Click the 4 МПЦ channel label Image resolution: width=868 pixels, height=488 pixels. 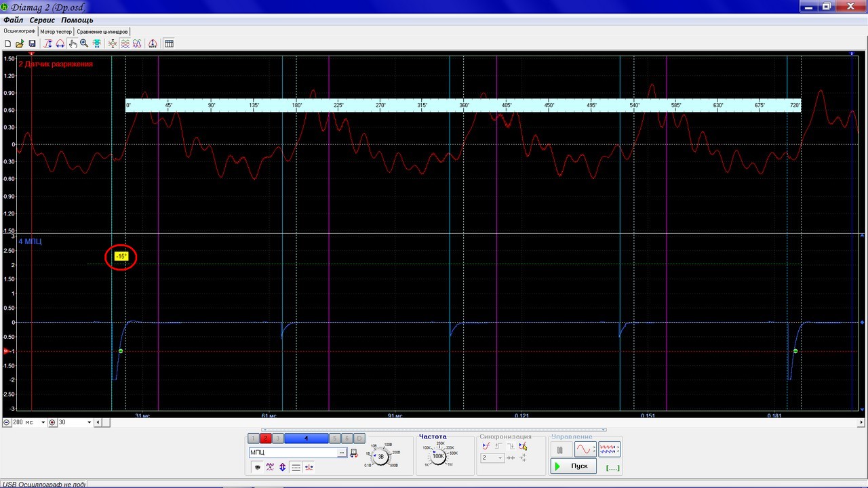[x=30, y=241]
